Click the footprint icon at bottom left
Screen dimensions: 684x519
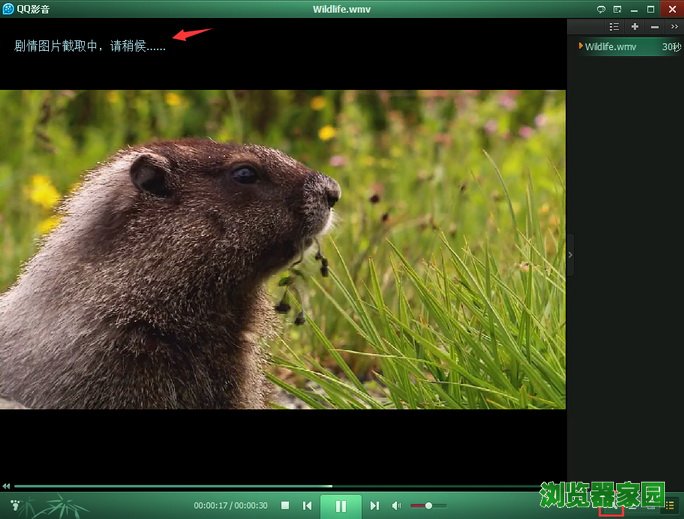coord(14,506)
